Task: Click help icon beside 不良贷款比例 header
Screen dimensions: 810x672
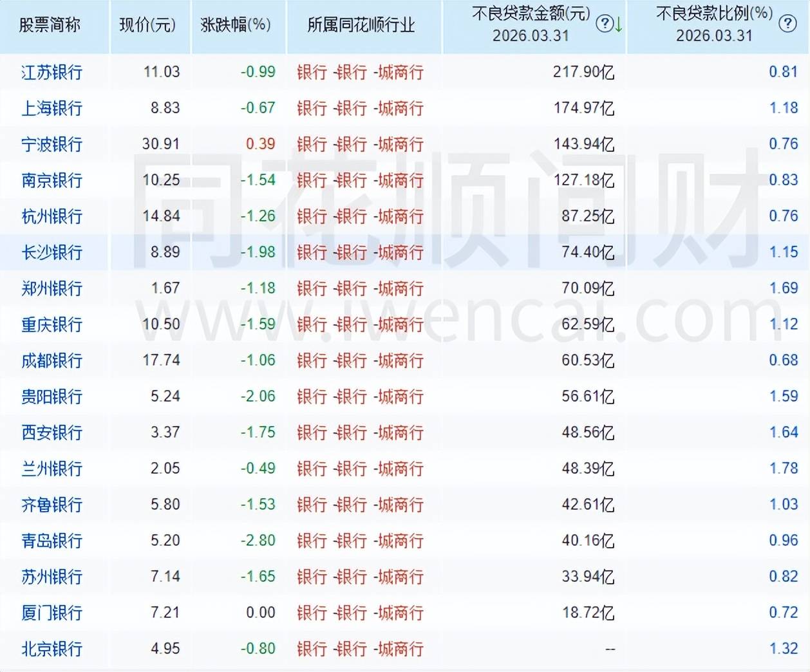Action: pyautogui.click(x=787, y=24)
